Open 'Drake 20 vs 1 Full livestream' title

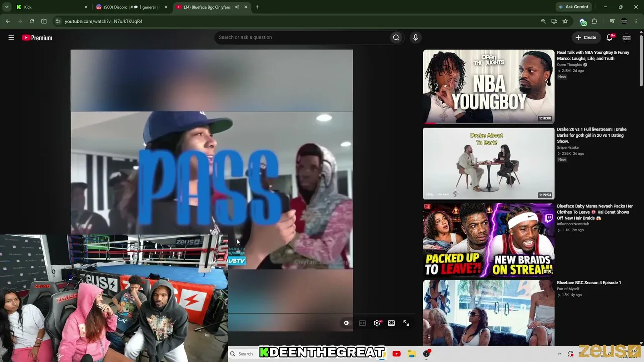(592, 135)
